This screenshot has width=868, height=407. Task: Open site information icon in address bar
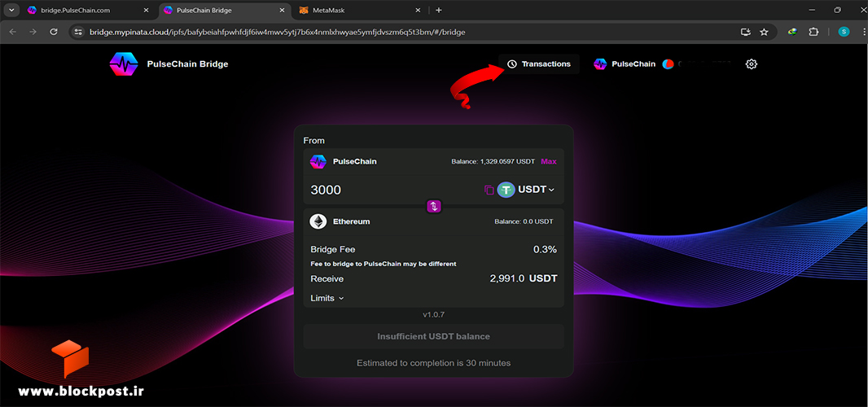tap(78, 32)
